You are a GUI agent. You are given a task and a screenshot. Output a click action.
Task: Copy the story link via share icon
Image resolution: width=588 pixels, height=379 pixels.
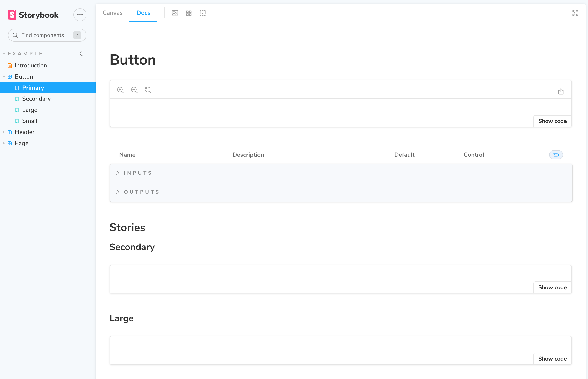click(x=561, y=91)
